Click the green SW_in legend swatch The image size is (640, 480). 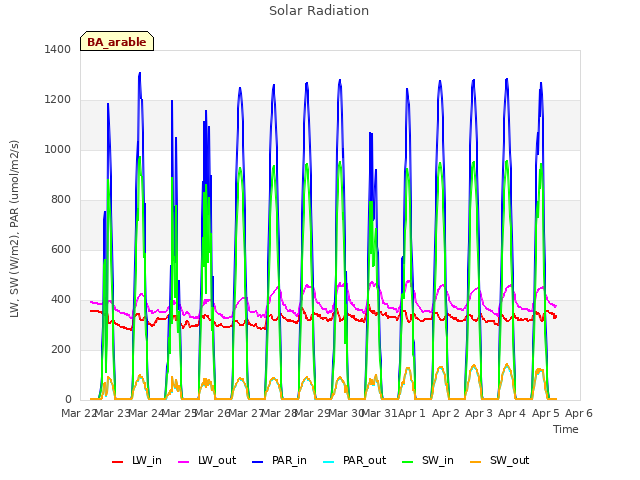click(408, 462)
